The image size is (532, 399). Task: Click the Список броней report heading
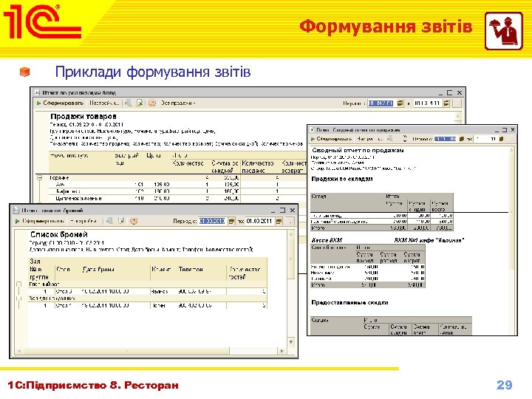click(59, 234)
